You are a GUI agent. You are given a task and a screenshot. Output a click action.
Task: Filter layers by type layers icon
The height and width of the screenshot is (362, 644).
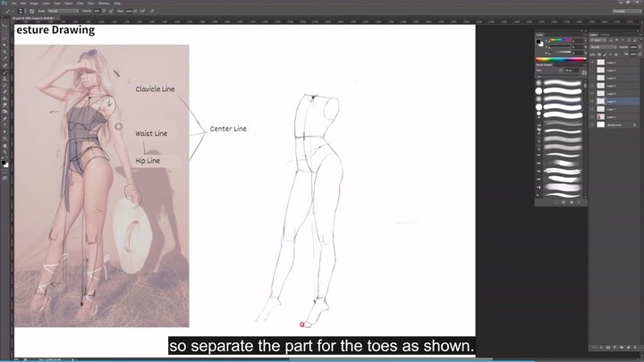pyautogui.click(x=623, y=40)
